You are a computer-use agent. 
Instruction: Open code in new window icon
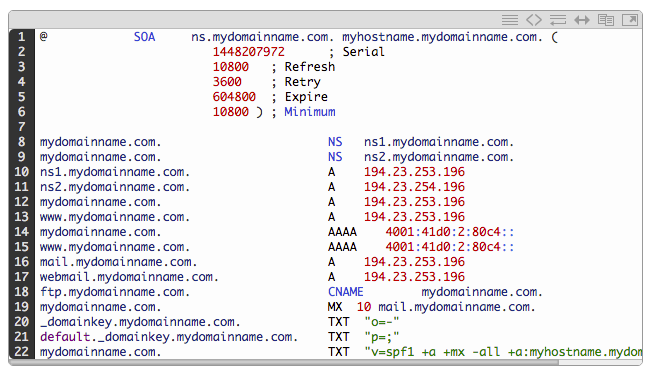tap(630, 20)
